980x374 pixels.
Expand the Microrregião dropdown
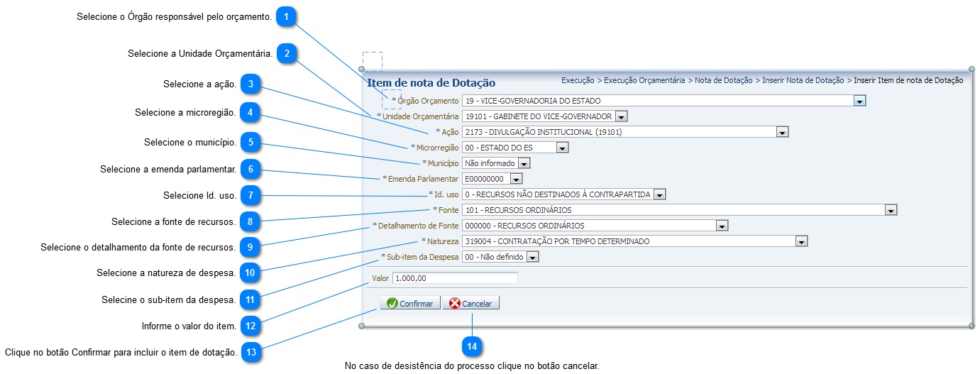point(562,148)
